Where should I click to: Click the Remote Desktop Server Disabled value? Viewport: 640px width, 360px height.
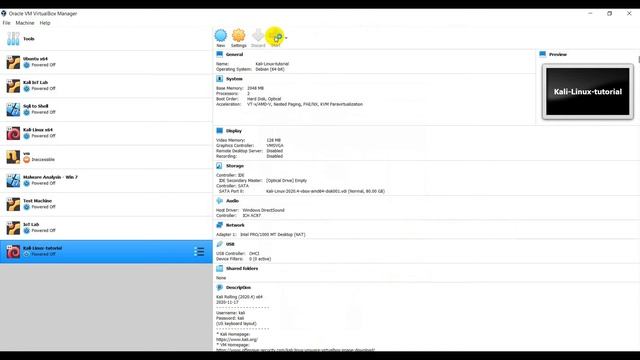(x=274, y=151)
